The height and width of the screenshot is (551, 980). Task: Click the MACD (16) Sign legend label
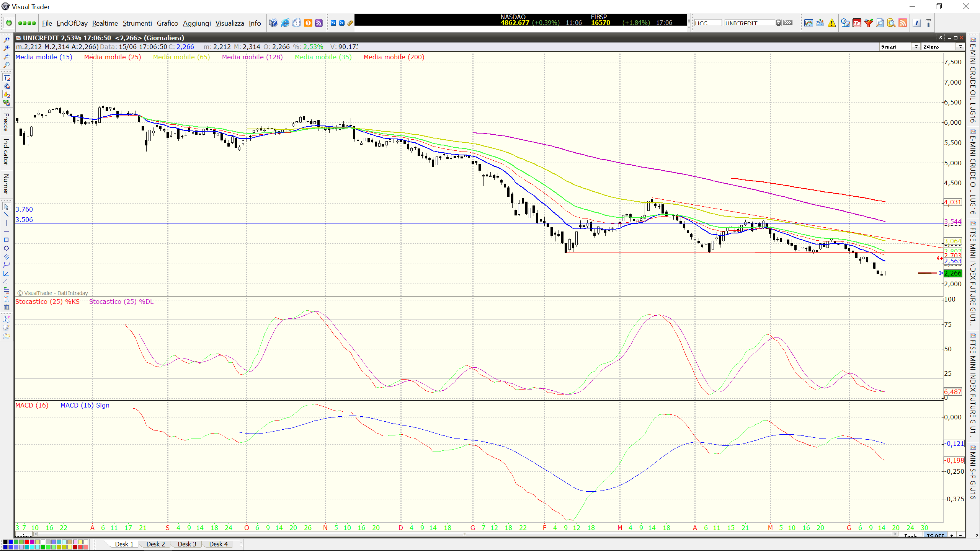[85, 405]
